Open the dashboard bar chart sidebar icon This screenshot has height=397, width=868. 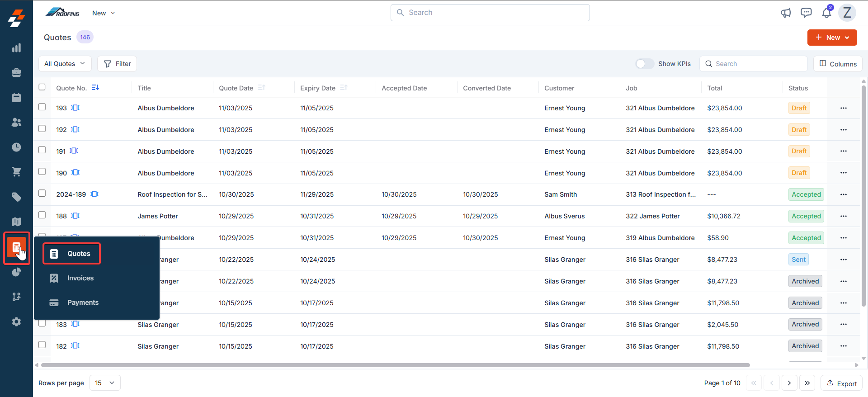click(x=16, y=48)
